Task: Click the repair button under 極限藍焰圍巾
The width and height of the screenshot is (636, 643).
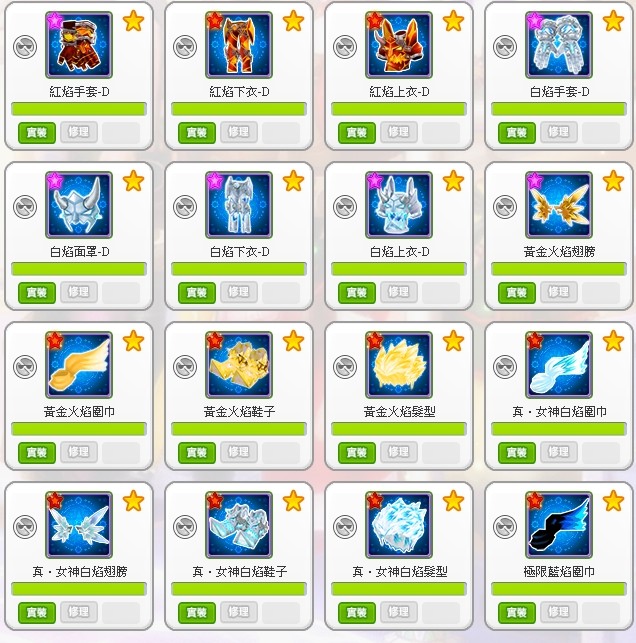Action: tap(558, 612)
